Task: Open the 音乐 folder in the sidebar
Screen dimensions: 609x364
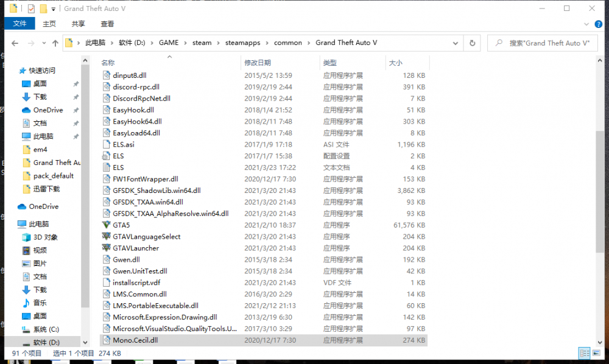Action: click(40, 303)
